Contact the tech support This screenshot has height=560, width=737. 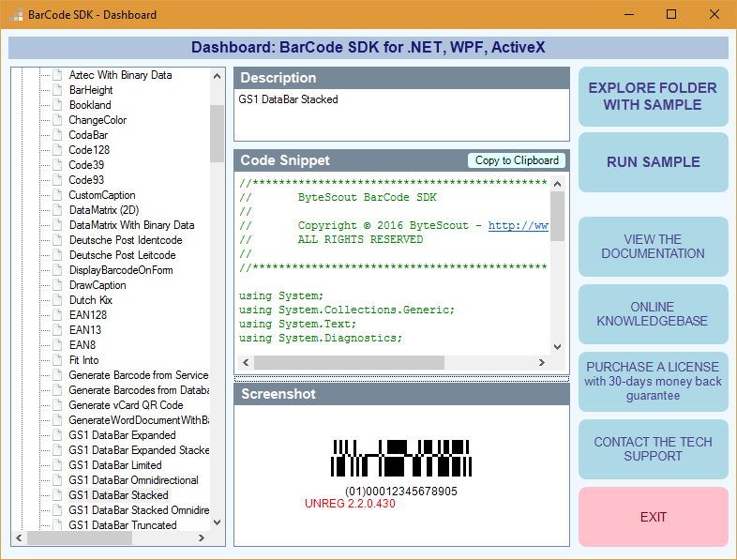(653, 449)
